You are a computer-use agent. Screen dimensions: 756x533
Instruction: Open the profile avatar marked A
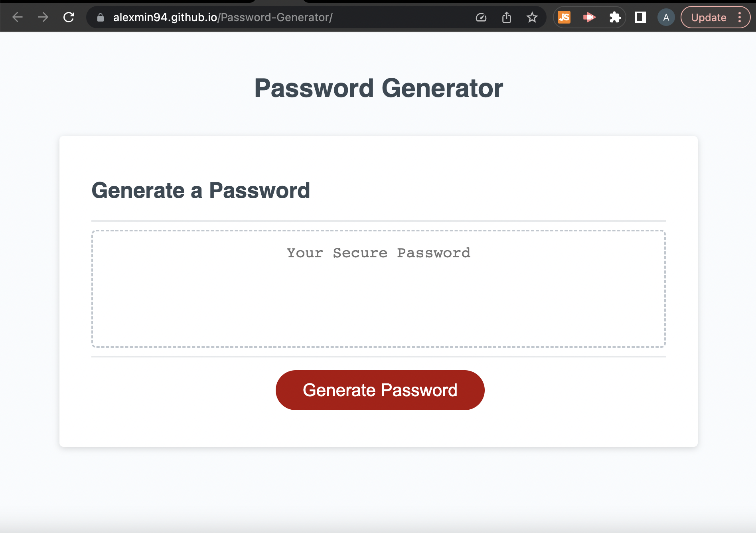pyautogui.click(x=666, y=17)
